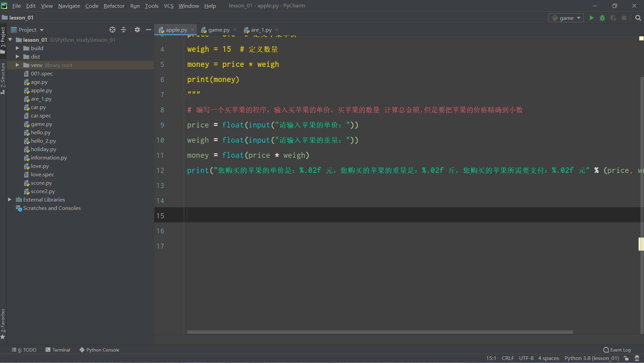Click the read-only lock icon in status bar
The width and height of the screenshot is (644, 363).
626,358
